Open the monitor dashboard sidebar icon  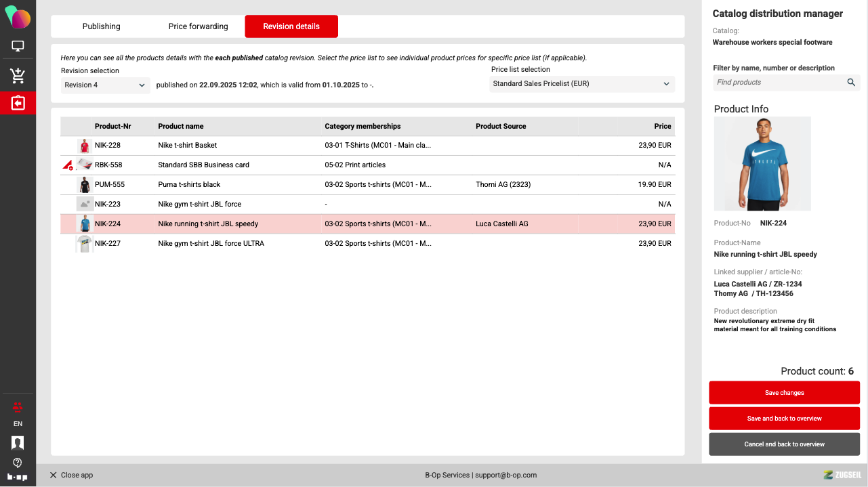pyautogui.click(x=18, y=47)
